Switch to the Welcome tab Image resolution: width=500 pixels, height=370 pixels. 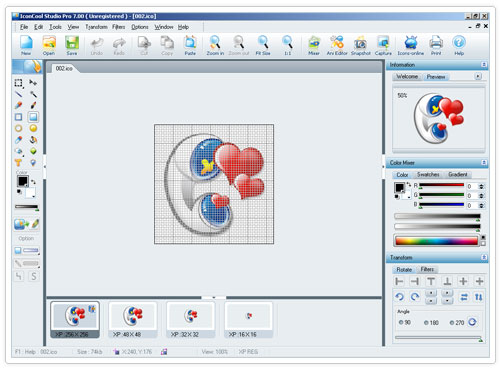coord(407,77)
